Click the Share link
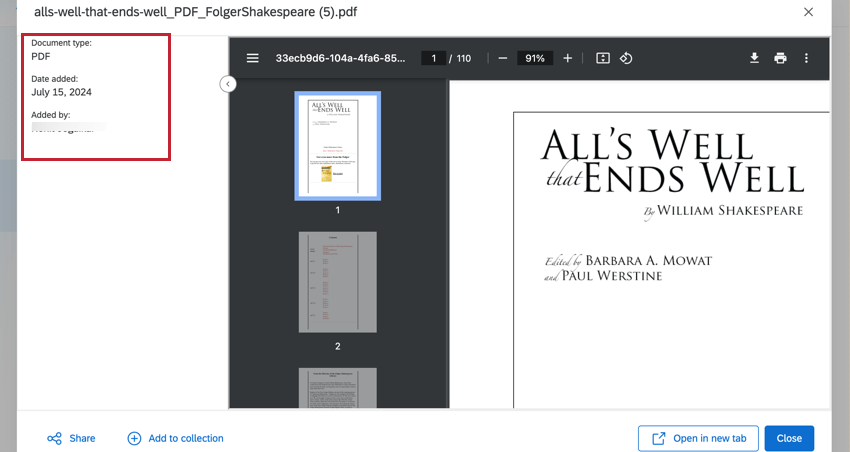The width and height of the screenshot is (850, 452). [71, 438]
